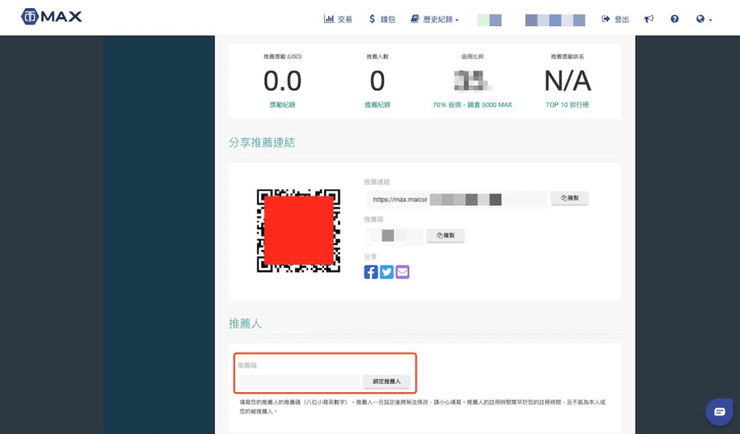
Task: Copy the referral link with 複製 button
Action: [569, 199]
